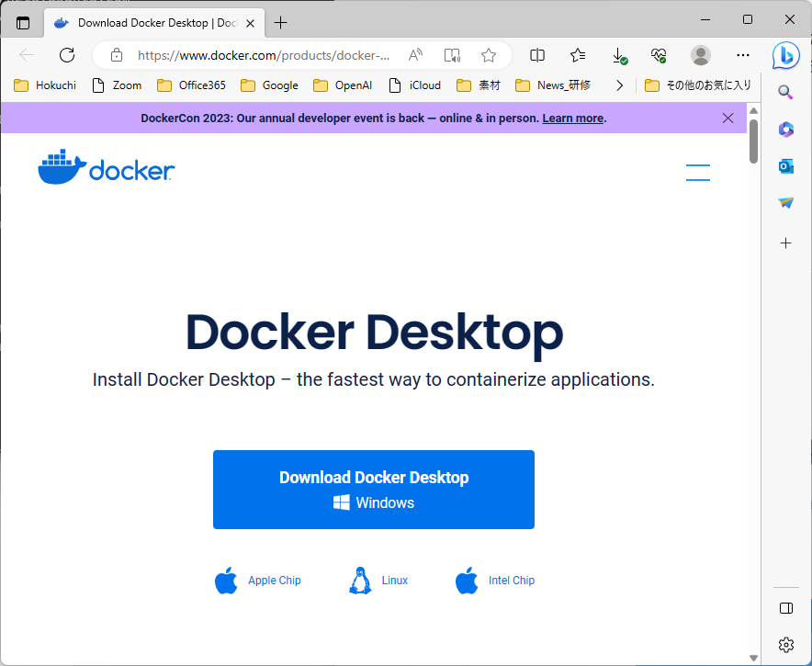Toggle sidebar visibility icon at bottom
The width and height of the screenshot is (812, 666).
pos(785,608)
